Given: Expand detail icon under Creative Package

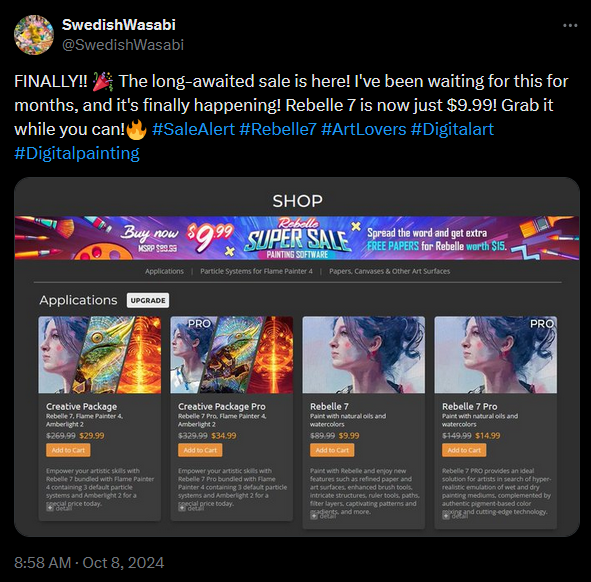Looking at the screenshot, I should pos(50,508).
